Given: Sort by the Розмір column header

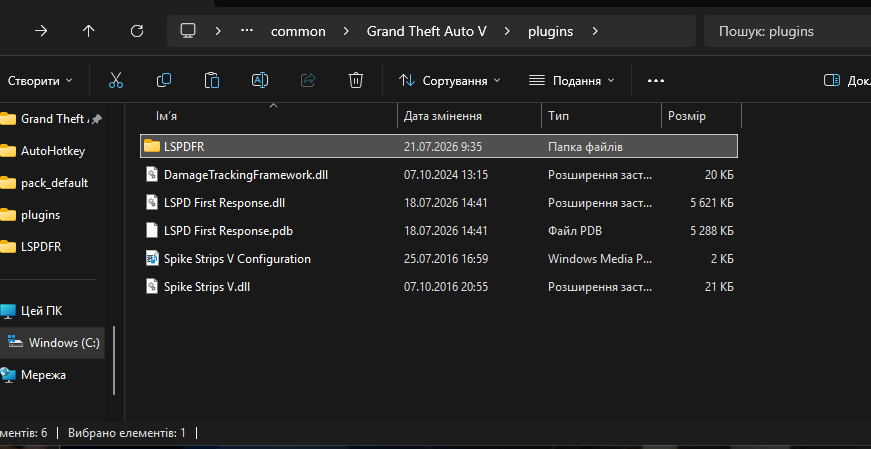Looking at the screenshot, I should (x=701, y=116).
